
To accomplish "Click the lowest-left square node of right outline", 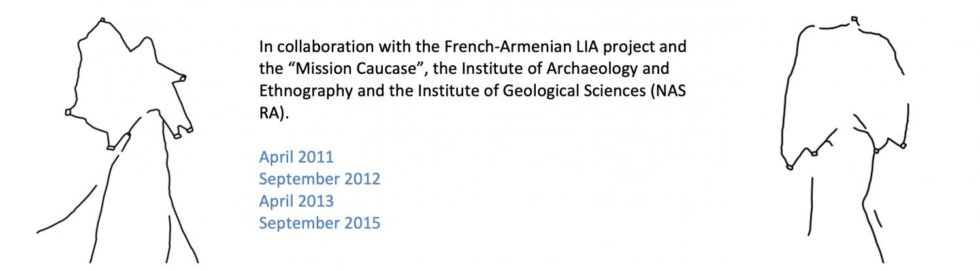I will pos(789,168).
